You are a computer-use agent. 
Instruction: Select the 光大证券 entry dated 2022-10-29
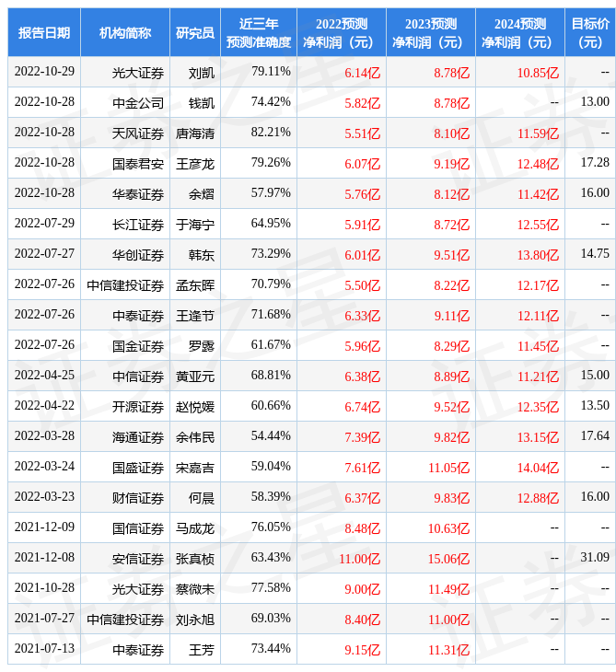pyautogui.click(x=138, y=73)
